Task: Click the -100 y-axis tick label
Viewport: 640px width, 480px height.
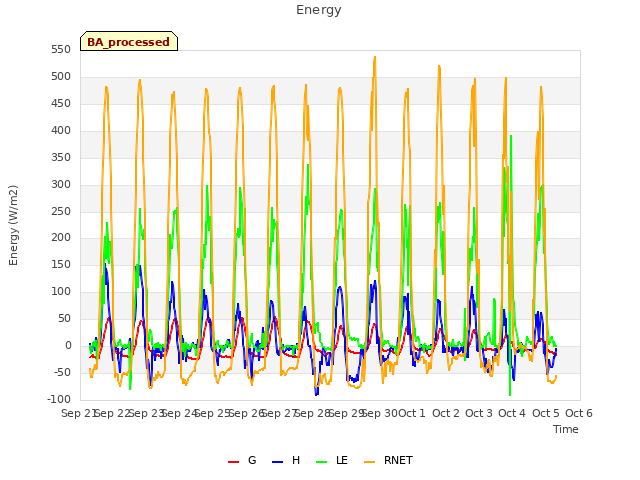Action: (59, 399)
